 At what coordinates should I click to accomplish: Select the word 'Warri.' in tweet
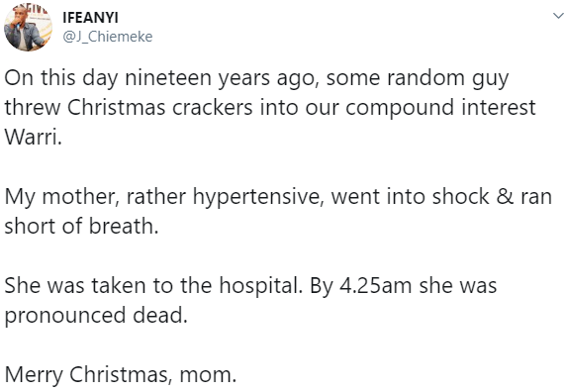point(34,138)
